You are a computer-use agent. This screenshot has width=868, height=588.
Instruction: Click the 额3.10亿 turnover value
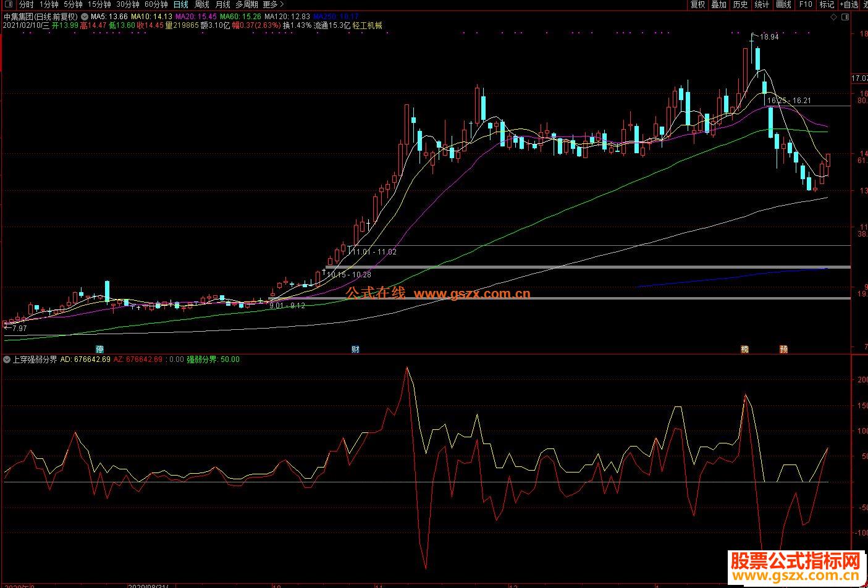[215, 26]
